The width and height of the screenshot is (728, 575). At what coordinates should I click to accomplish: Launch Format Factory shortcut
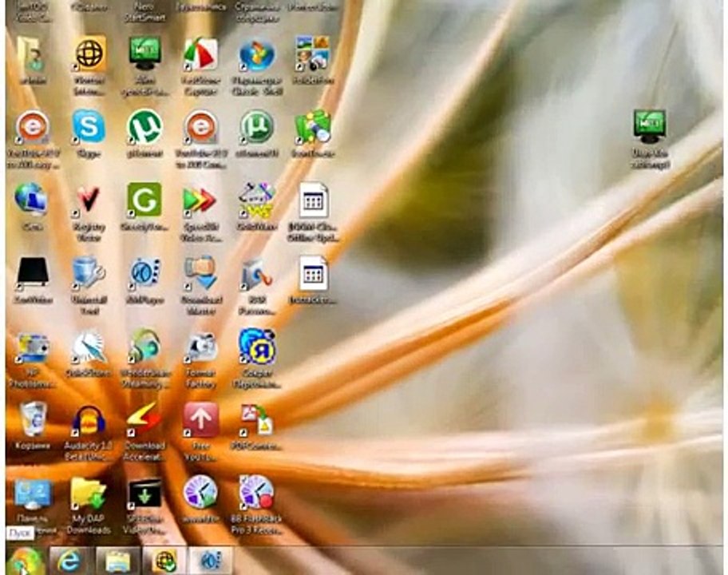pyautogui.click(x=200, y=347)
